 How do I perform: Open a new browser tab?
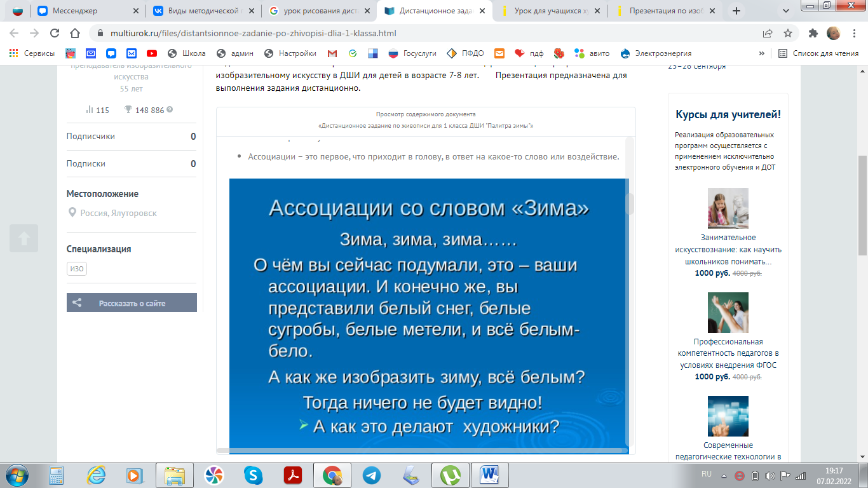[x=736, y=11]
